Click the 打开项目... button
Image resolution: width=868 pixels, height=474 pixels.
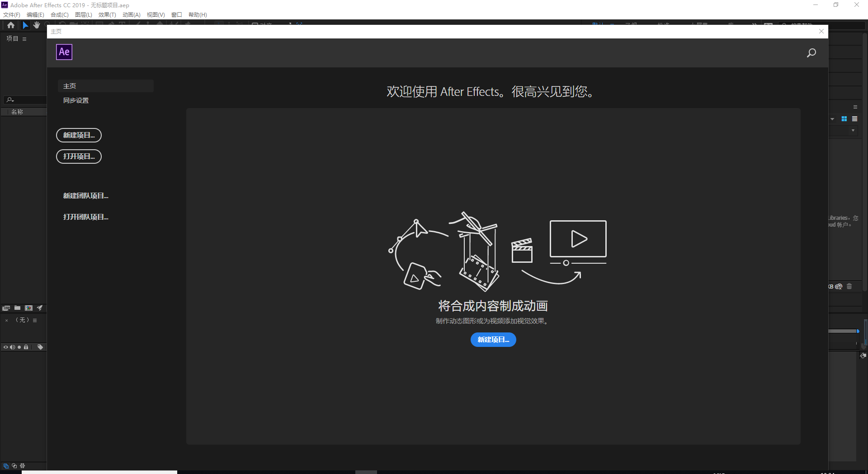(79, 156)
